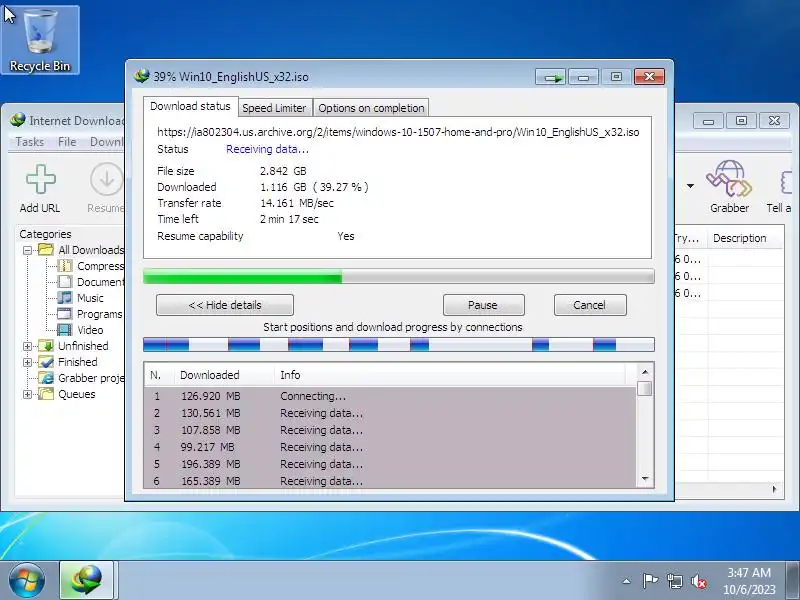This screenshot has height=600, width=800.
Task: Open the Grabber tool icon
Action: coord(729,179)
